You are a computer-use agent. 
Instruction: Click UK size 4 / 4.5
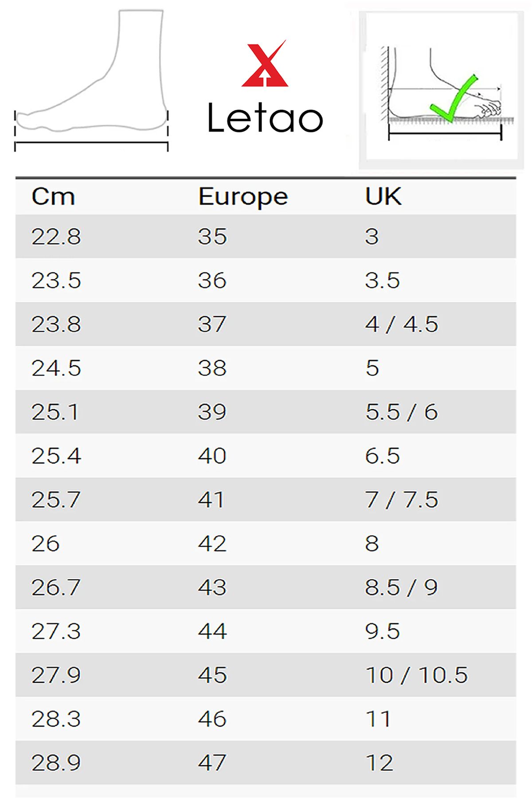click(x=401, y=324)
